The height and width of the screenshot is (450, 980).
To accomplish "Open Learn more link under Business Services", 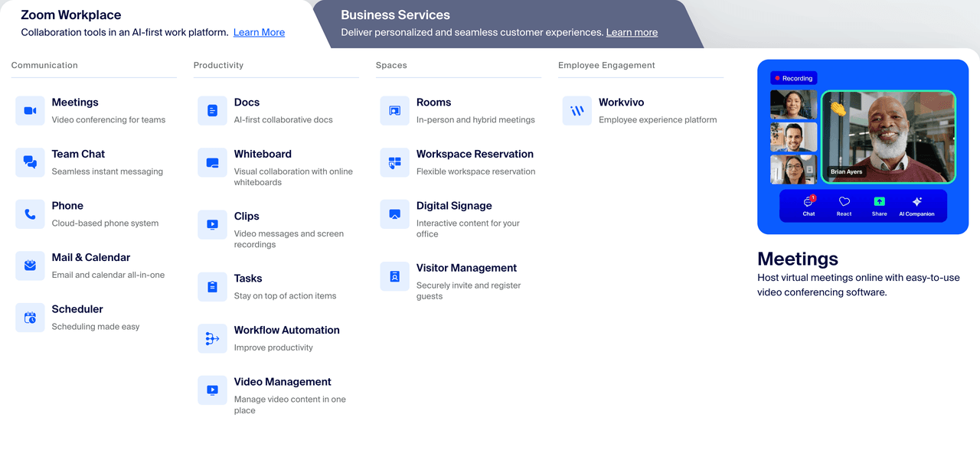I will [632, 32].
